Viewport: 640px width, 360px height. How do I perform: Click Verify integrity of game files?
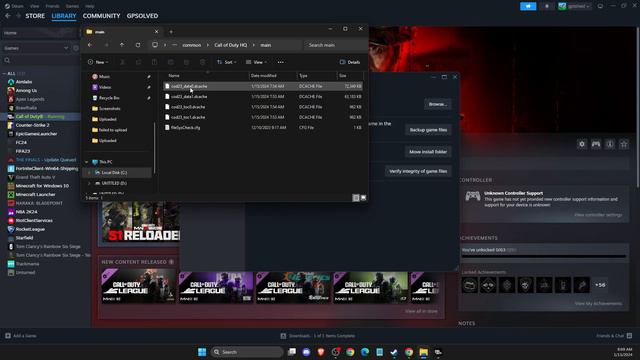(x=418, y=171)
